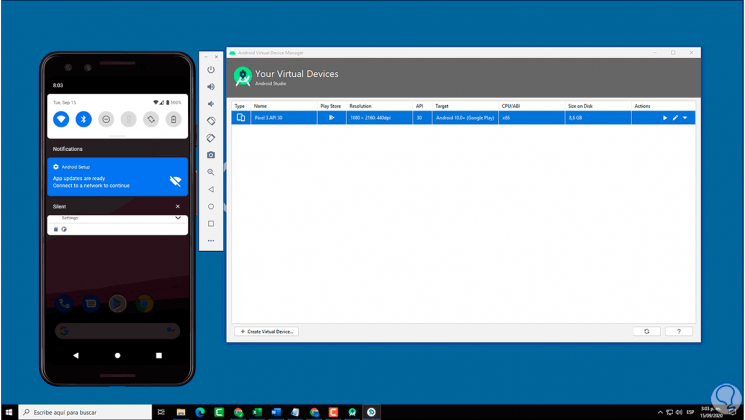This screenshot has height=420, width=745.
Task: Refresh the virtual devices list
Action: (x=647, y=331)
